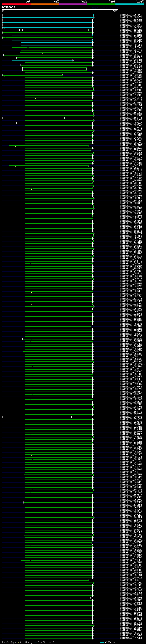Viewport: 146px width, 644px height.
Task: Click the white query sequence bar
Action: click(x=60, y=10)
